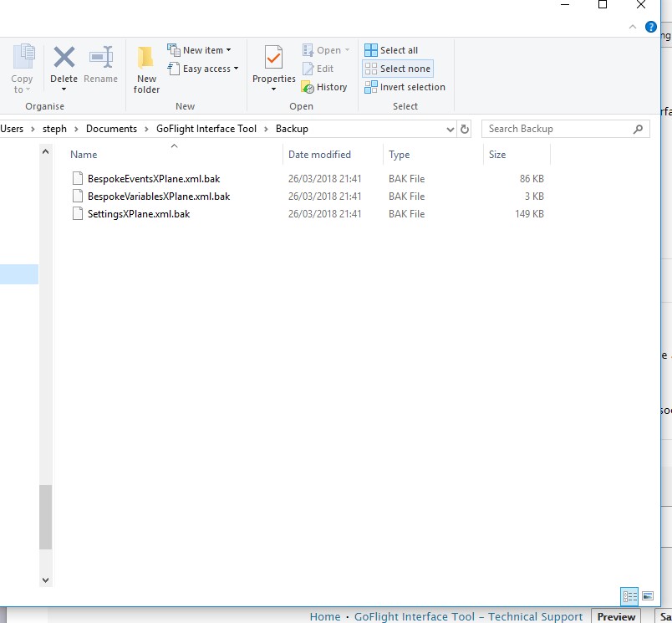Screen dimensions: 672x623
Task: Click Select none in ribbon
Action: coord(397,69)
